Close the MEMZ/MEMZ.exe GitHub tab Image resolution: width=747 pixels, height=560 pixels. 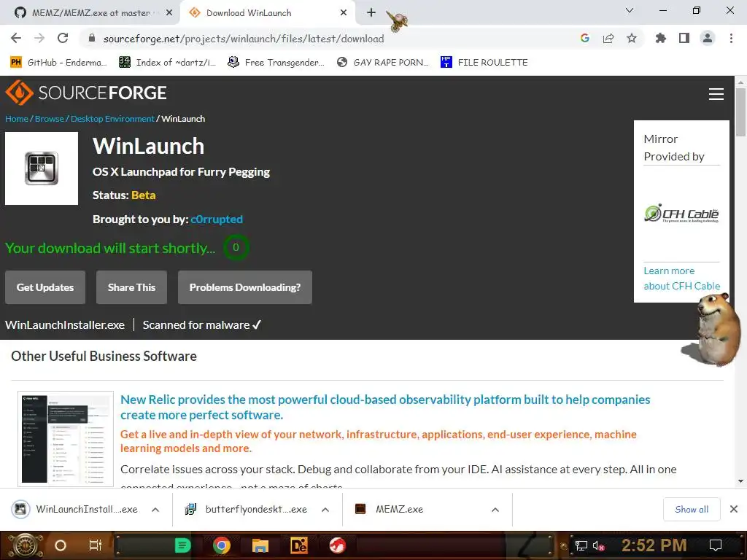click(169, 13)
